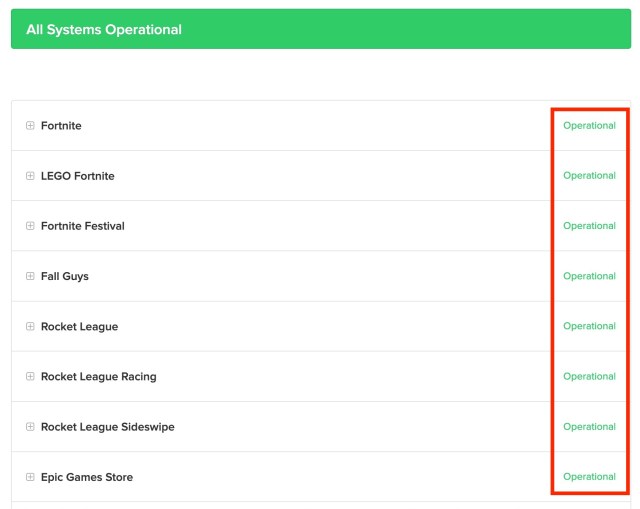The image size is (640, 509).
Task: Expand the Fortnite component group
Action: [30, 126]
